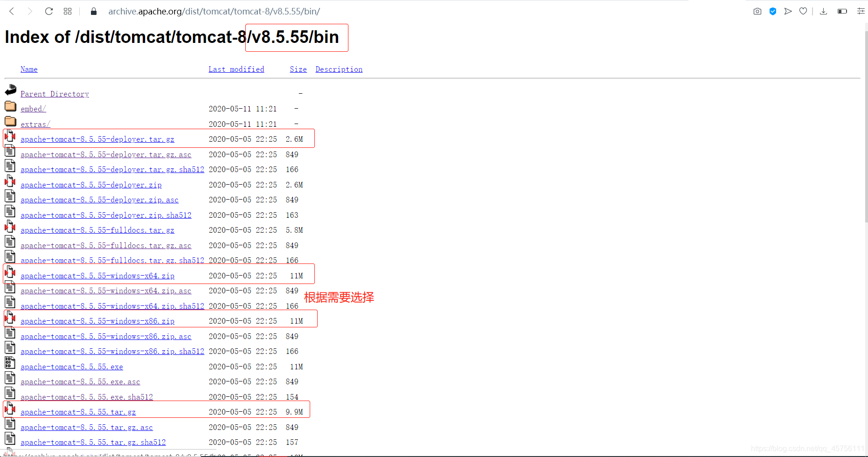Click archive icon beside apache-tomcat-8.5.55.tar.gz
Viewport: 868px width, 457px height.
tap(10, 409)
